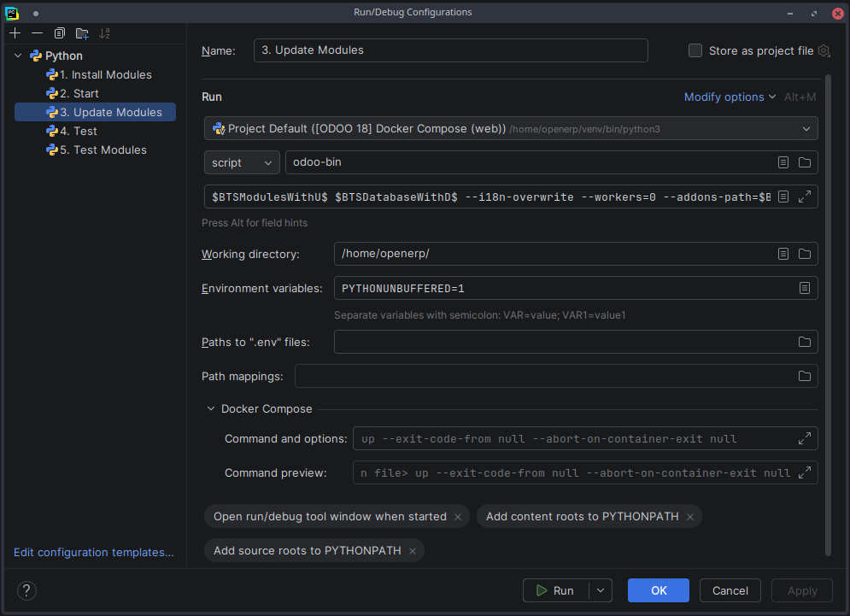Remove 'Open run/debug tool window when started' option

(x=458, y=517)
